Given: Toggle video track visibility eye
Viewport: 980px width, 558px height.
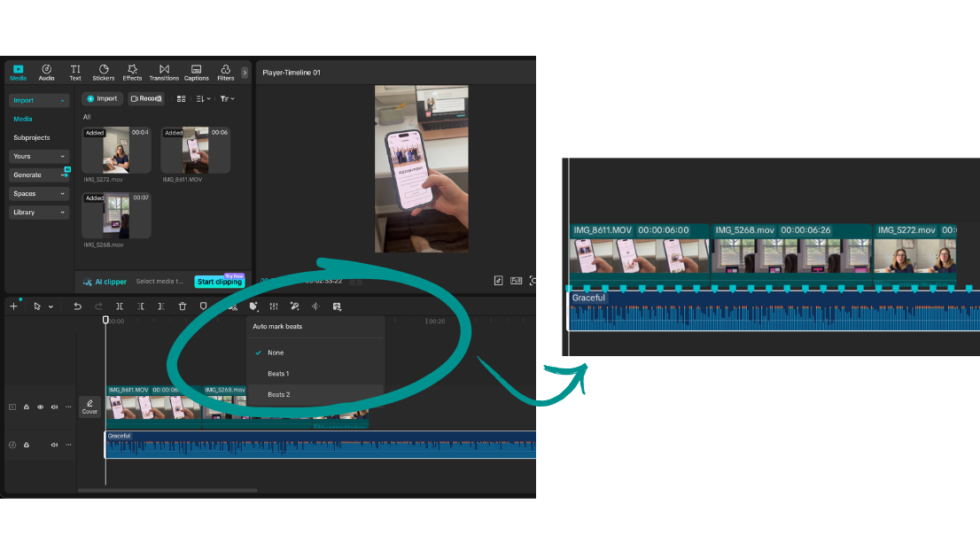Looking at the screenshot, I should pyautogui.click(x=41, y=407).
